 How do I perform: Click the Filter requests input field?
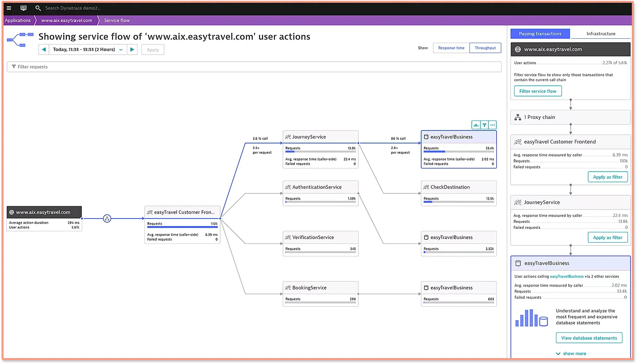coord(254,67)
